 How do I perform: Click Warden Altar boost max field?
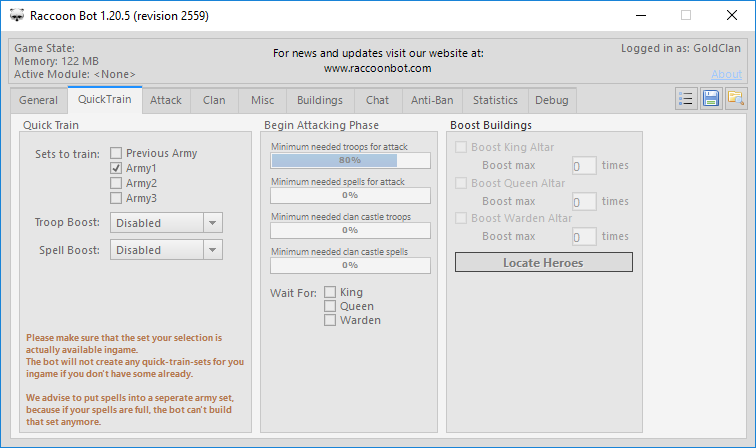(x=584, y=237)
